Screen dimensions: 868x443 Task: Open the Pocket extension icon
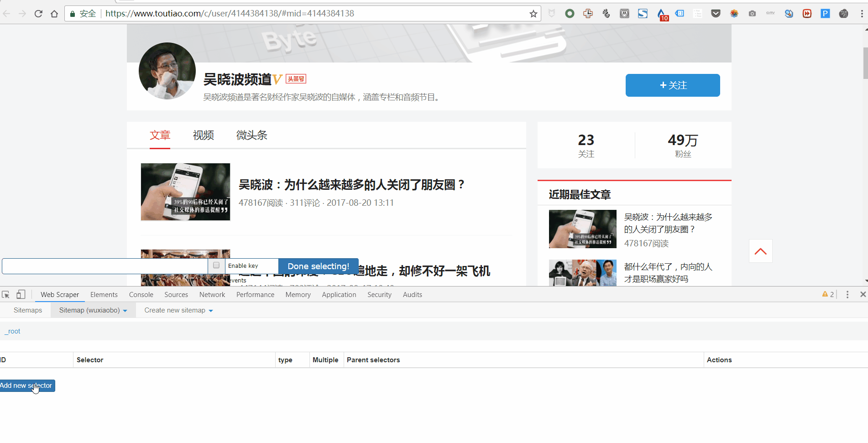point(716,14)
